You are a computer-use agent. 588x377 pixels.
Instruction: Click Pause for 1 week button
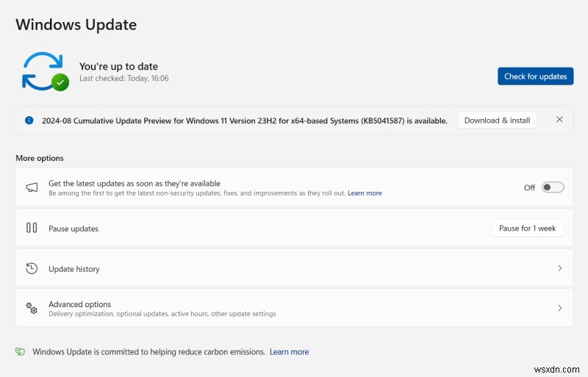(x=527, y=228)
